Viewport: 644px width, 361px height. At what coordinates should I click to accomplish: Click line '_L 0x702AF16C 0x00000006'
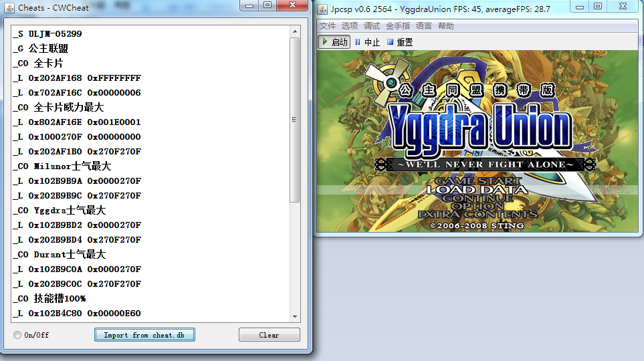point(77,93)
